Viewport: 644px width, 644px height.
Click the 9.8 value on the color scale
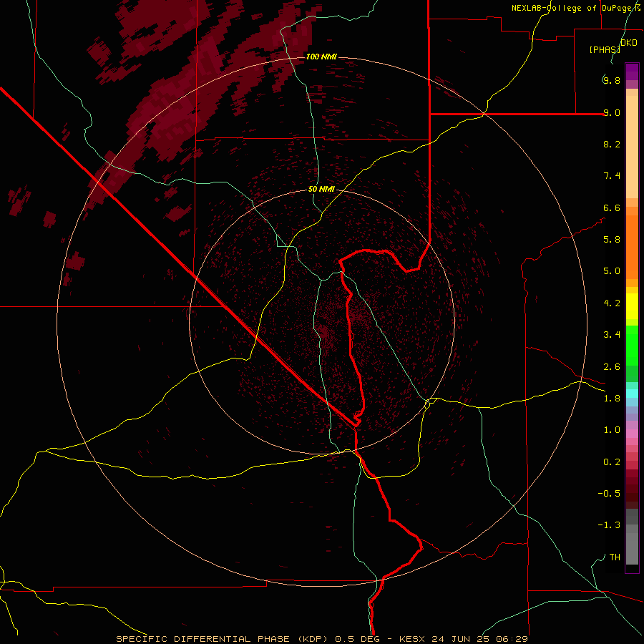tap(612, 80)
